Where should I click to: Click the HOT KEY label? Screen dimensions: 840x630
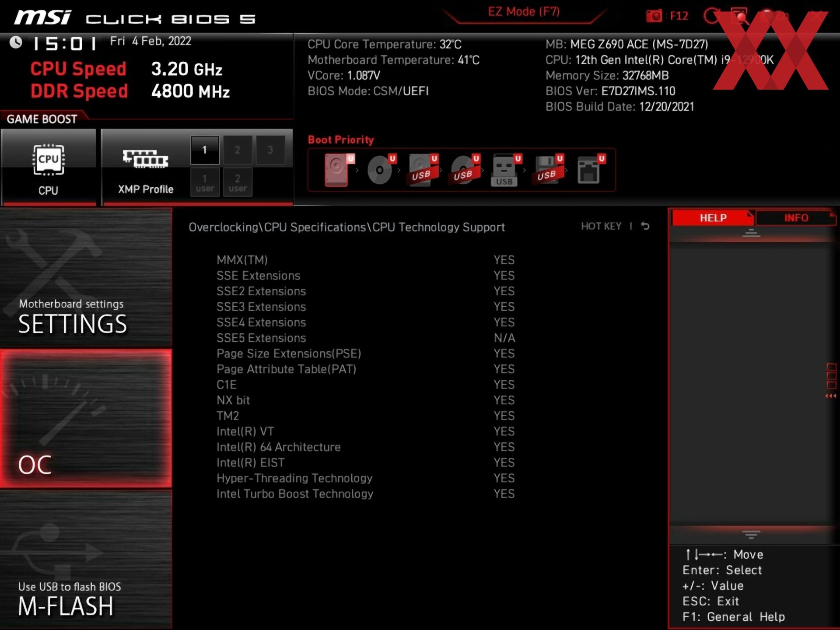(x=601, y=226)
